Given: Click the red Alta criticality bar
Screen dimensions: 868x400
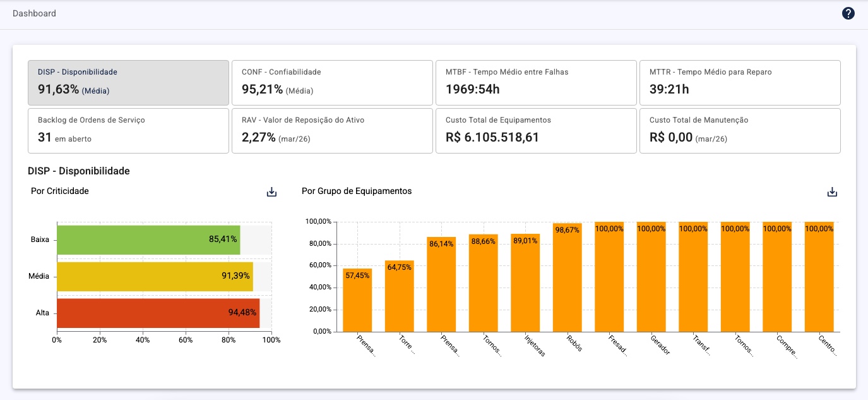Looking at the screenshot, I should 158,313.
